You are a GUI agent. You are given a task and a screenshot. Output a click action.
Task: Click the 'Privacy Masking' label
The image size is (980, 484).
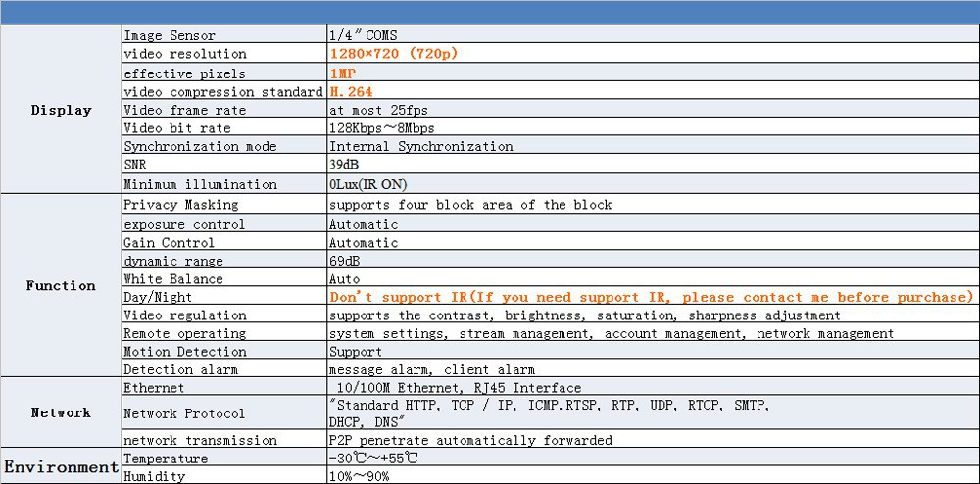click(180, 204)
